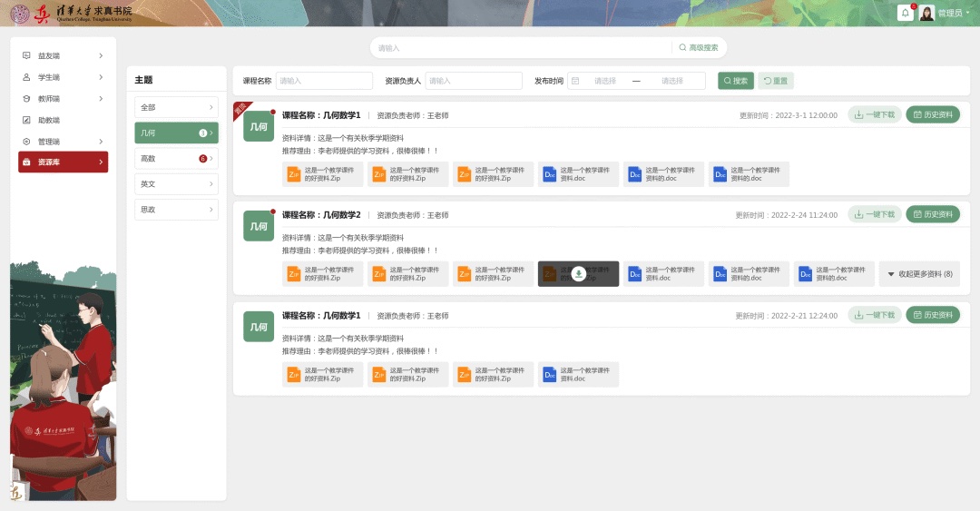The height and width of the screenshot is (511, 980).
Task: Open the 管理员 account dropdown
Action: [953, 14]
